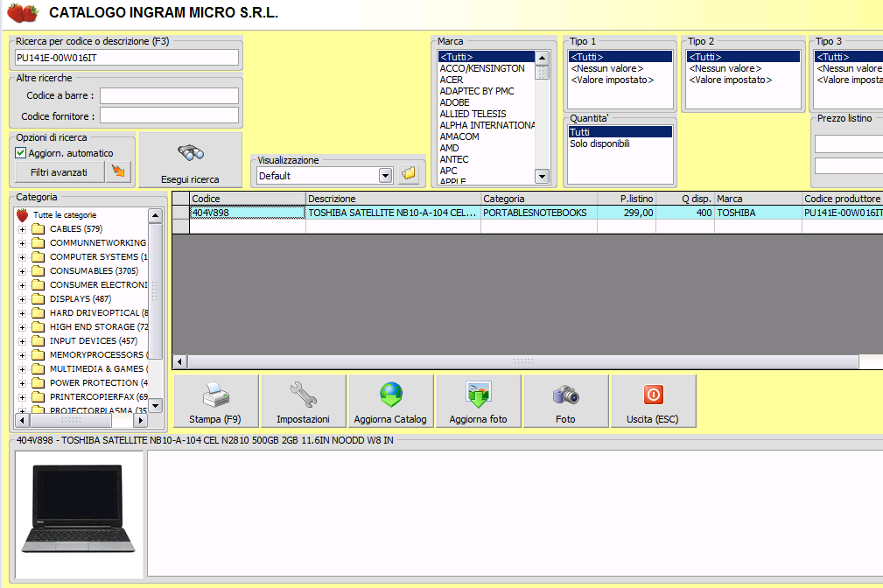Image resolution: width=883 pixels, height=588 pixels.
Task: Click the Uscita (ESC) power icon
Action: click(x=653, y=395)
